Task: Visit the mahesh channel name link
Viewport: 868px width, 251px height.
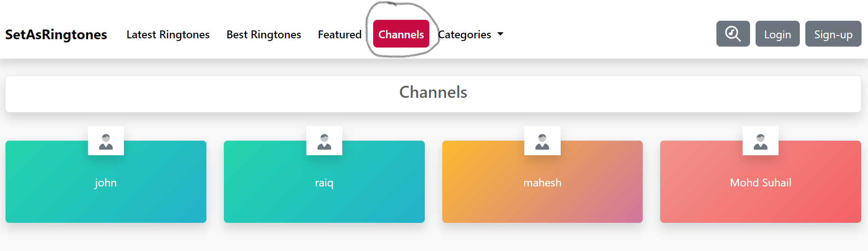Action: pyautogui.click(x=542, y=183)
